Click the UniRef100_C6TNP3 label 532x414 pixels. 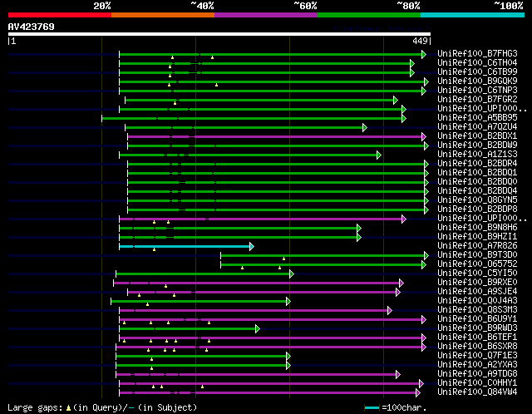pos(477,91)
